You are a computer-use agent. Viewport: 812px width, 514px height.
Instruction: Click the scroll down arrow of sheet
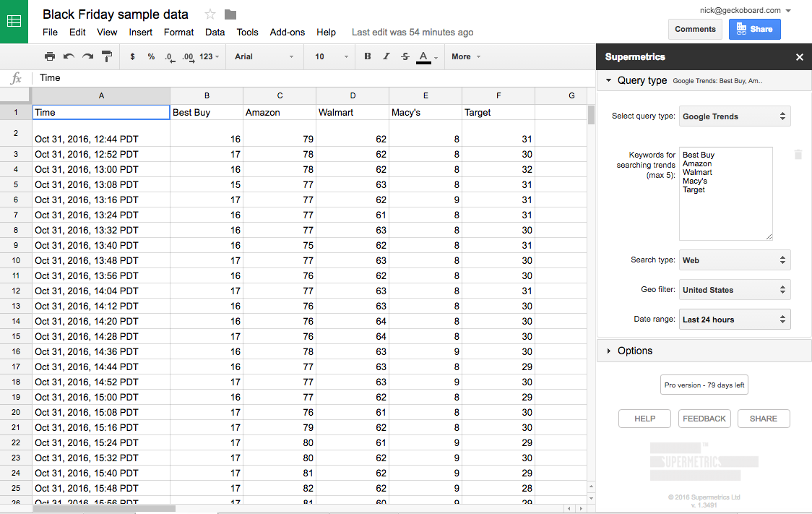[x=591, y=498]
